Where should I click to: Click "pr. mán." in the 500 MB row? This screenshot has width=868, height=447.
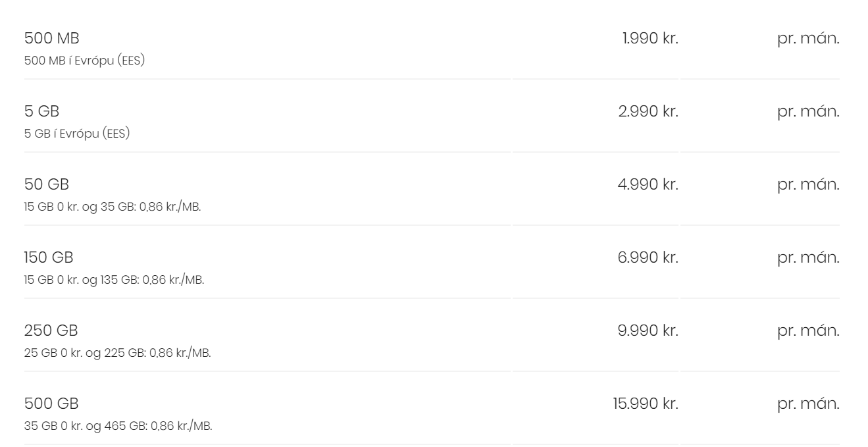(807, 38)
